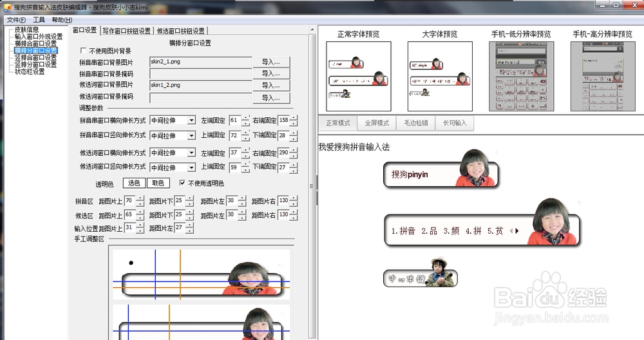Screen dimensions: 644x340
Task: Click 拼音区 距图片上 70 stepper arrows
Action: (140, 201)
